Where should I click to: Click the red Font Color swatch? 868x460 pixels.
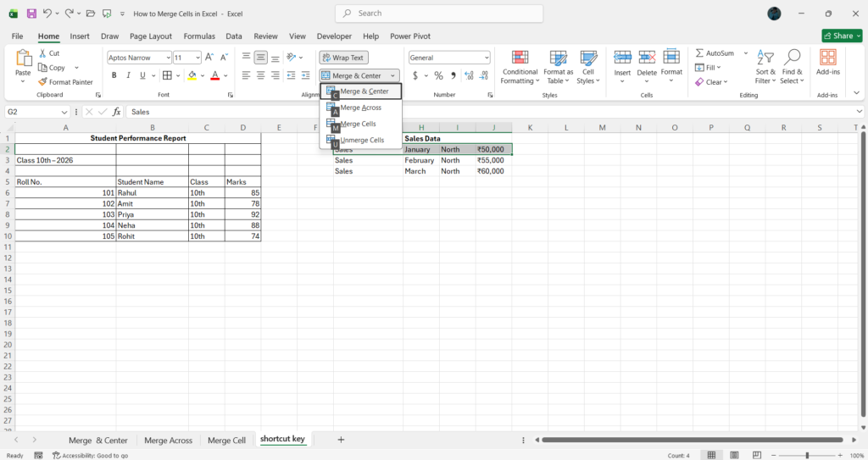(x=215, y=75)
